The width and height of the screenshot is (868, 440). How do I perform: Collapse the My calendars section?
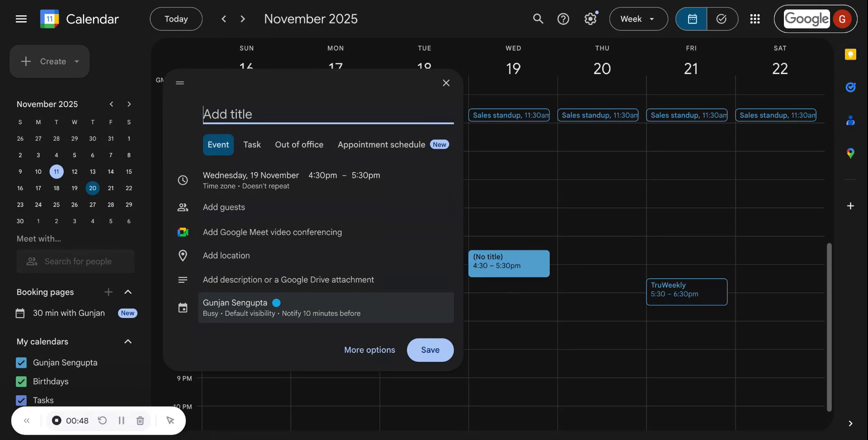[128, 342]
